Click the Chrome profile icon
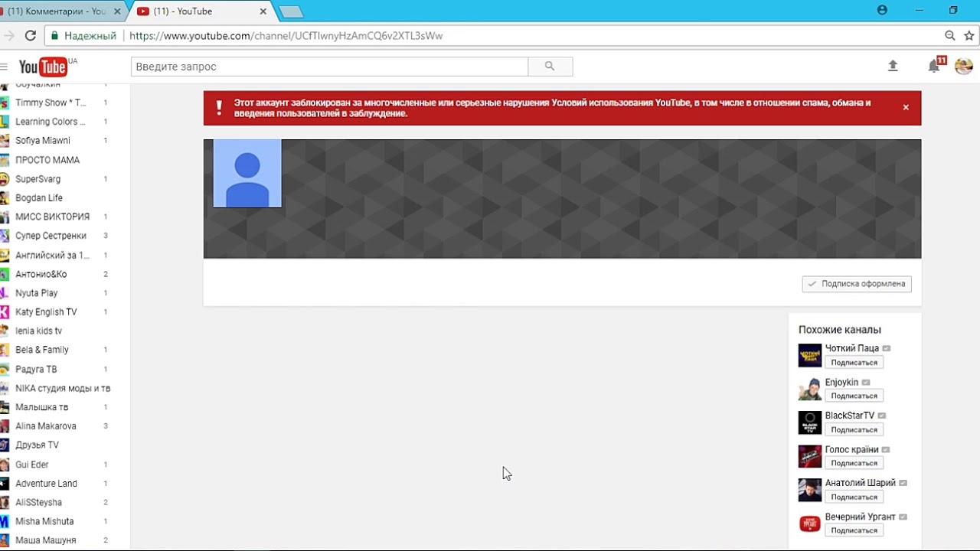 [882, 10]
